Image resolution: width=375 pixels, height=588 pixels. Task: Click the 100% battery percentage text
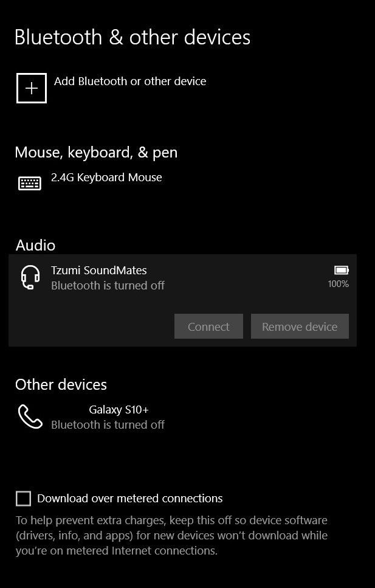tap(338, 284)
